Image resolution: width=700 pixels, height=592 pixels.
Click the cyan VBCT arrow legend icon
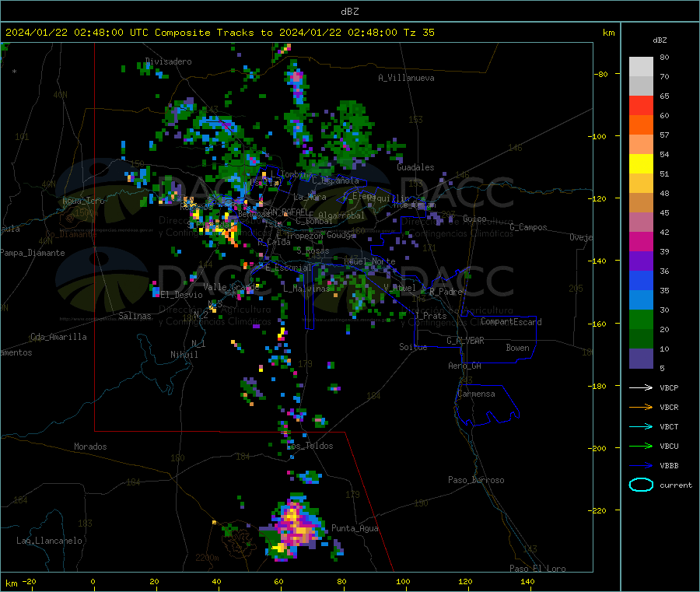tap(641, 427)
